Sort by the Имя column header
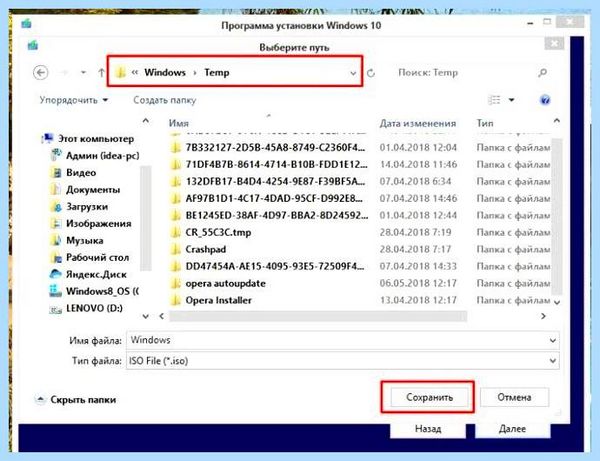 click(179, 123)
